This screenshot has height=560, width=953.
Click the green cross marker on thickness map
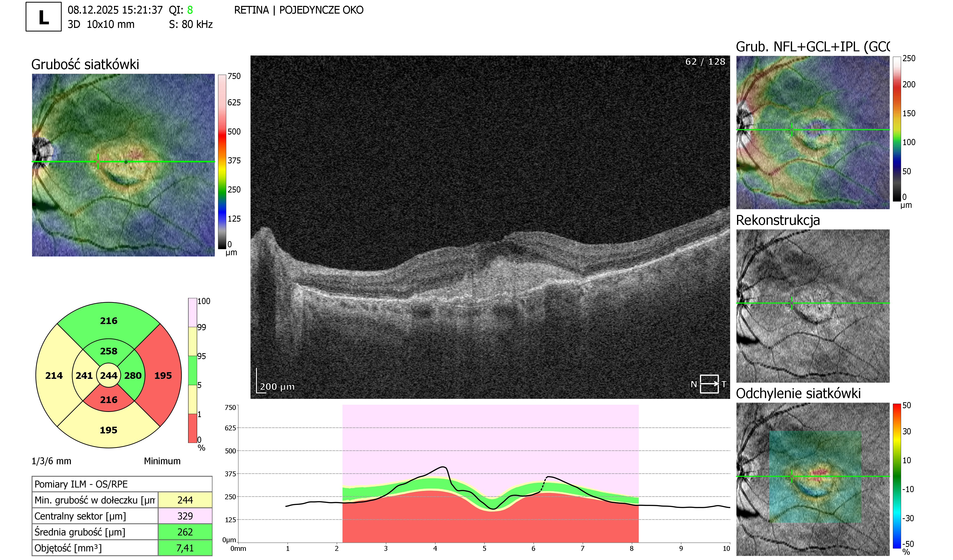tap(98, 161)
